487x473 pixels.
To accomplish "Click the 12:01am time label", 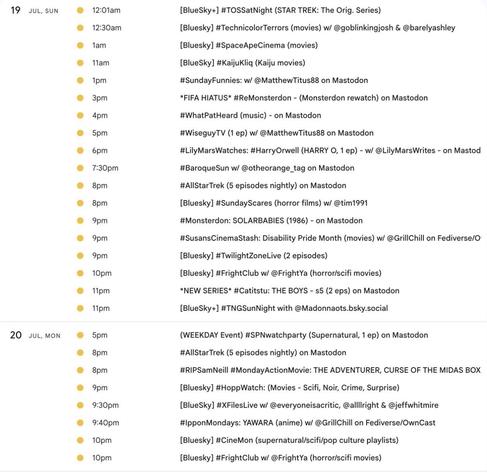I will pyautogui.click(x=106, y=10).
